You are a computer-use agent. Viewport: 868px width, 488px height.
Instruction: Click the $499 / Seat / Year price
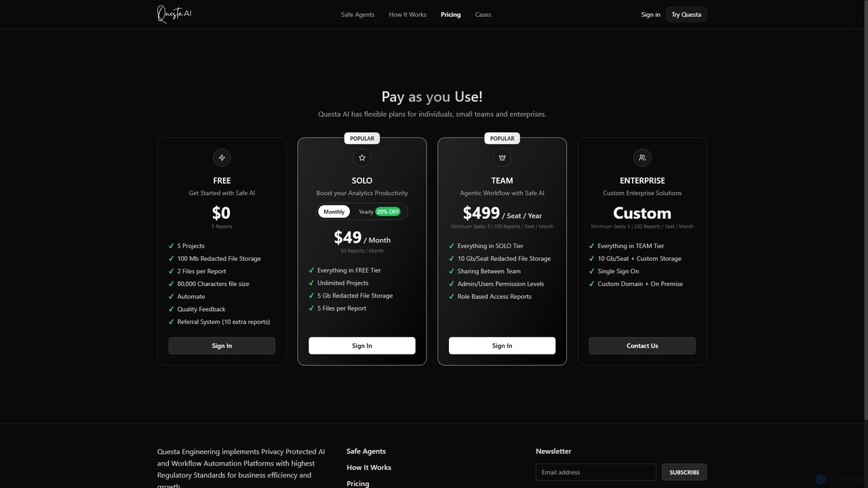[502, 213]
